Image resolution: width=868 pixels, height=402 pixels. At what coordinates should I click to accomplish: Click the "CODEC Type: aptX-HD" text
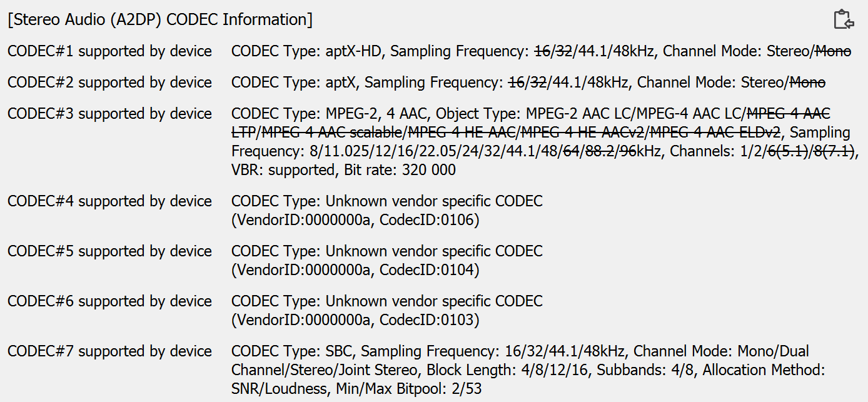pos(309,51)
